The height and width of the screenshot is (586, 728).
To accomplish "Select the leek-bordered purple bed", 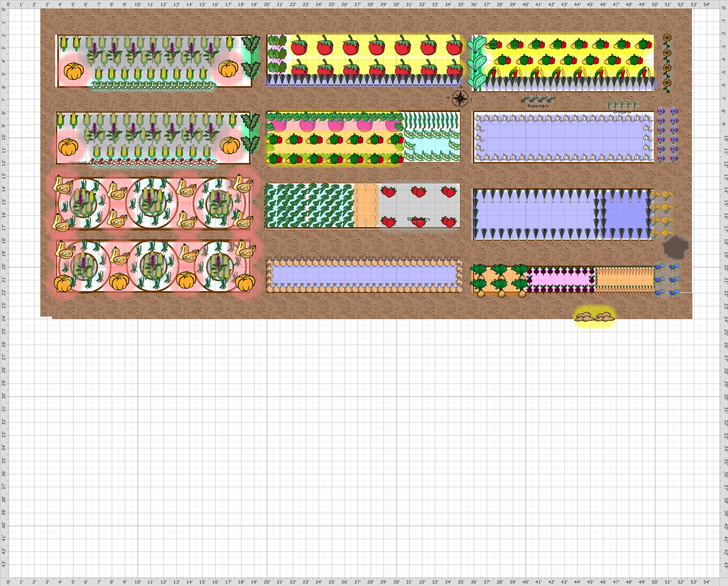I will click(x=563, y=214).
